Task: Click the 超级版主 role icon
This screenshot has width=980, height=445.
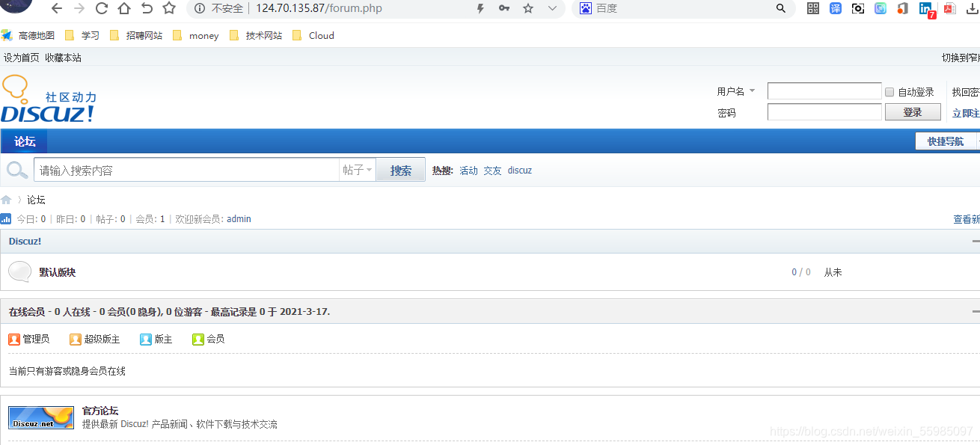Action: pos(76,339)
